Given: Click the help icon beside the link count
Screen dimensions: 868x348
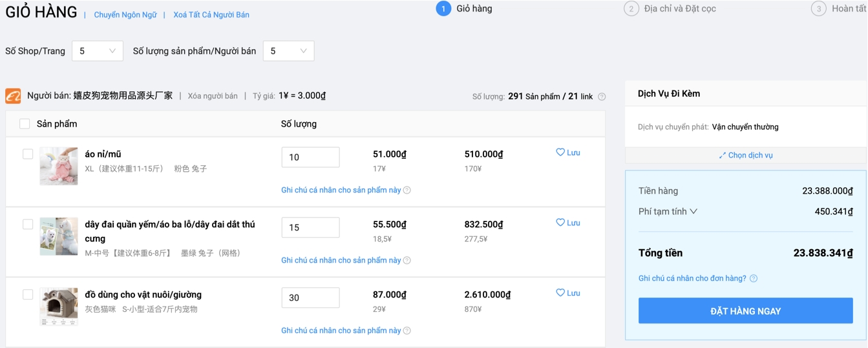Looking at the screenshot, I should tap(602, 97).
